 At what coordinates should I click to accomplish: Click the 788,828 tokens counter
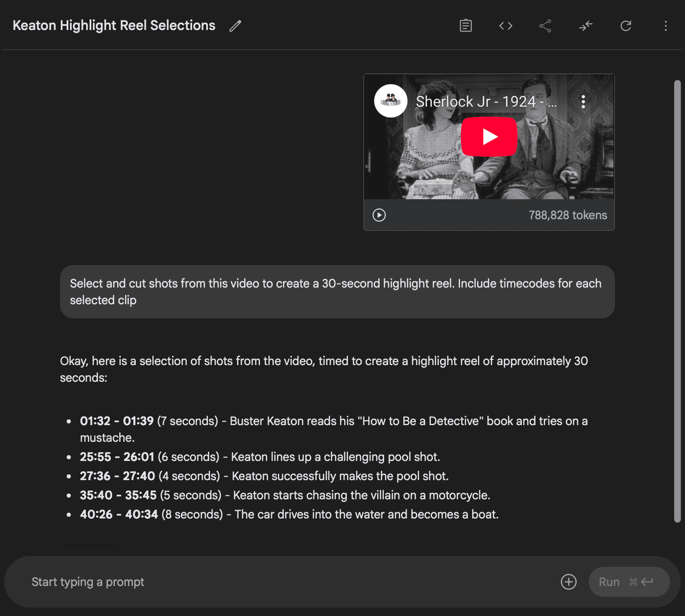pyautogui.click(x=567, y=215)
